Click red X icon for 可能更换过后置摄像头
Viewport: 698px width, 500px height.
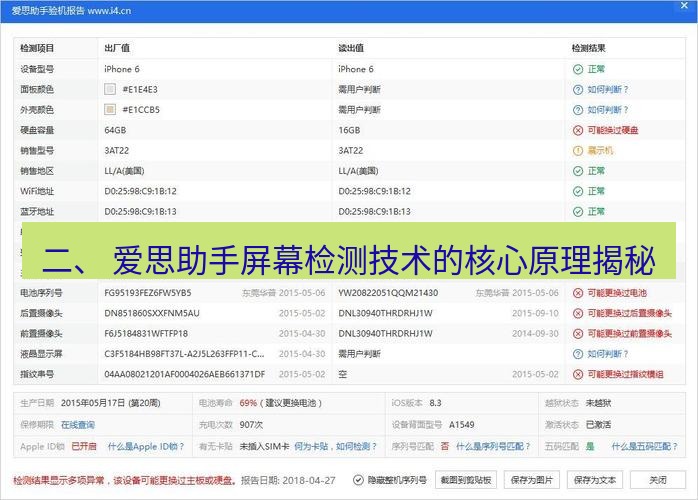point(578,313)
